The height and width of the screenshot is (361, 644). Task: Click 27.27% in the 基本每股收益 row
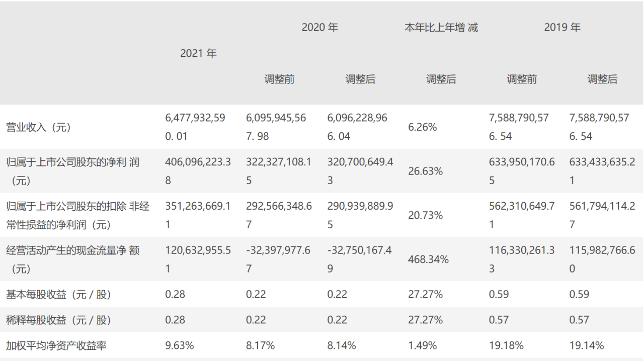pyautogui.click(x=425, y=294)
